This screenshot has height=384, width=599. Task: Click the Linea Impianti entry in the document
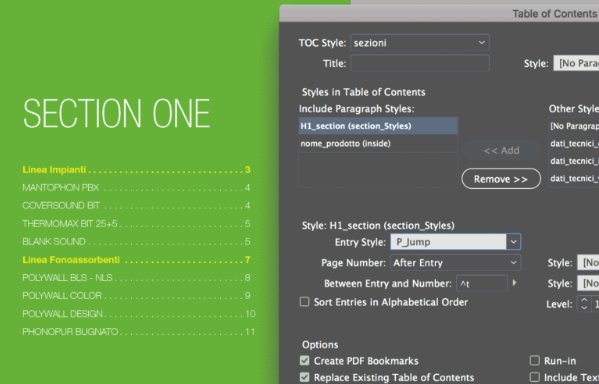pyautogui.click(x=136, y=170)
